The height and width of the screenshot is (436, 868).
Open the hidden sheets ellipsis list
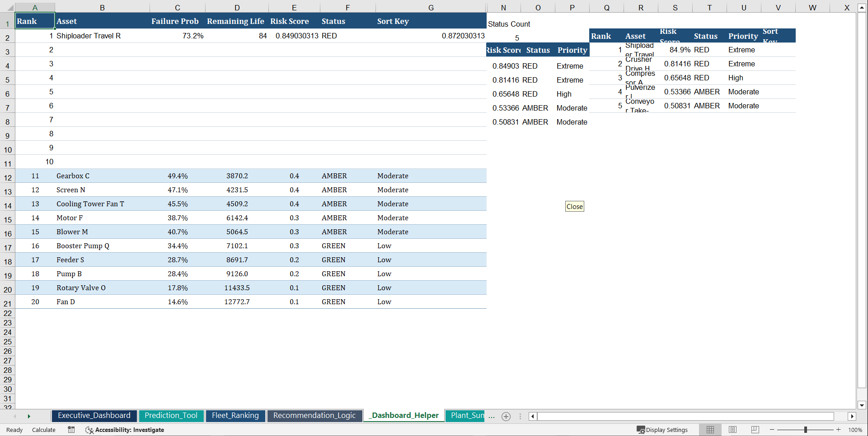[x=492, y=416]
